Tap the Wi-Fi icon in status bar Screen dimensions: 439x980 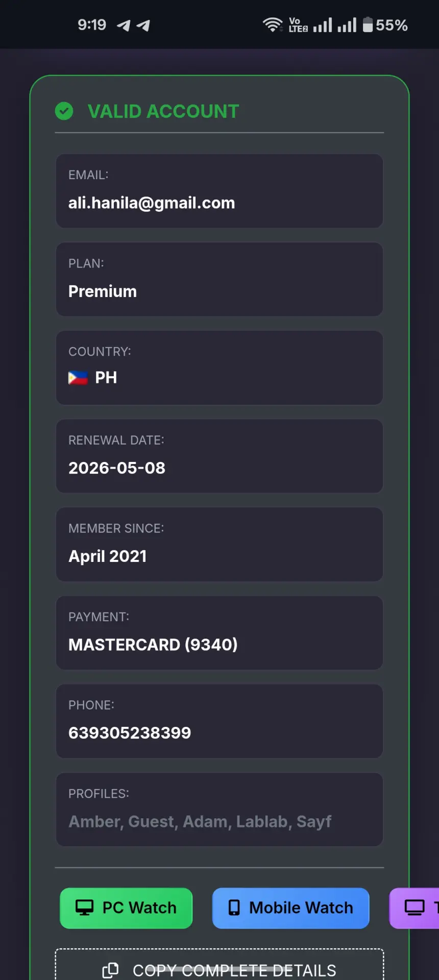point(272,24)
